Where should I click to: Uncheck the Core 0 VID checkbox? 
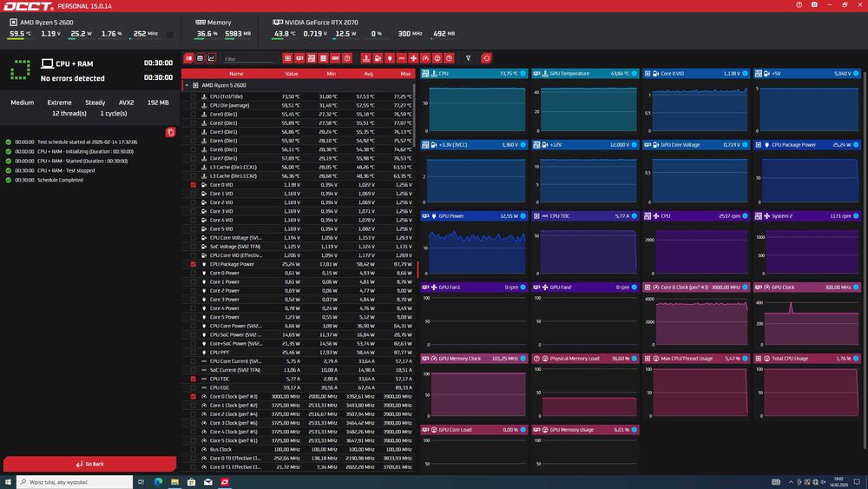pos(194,185)
